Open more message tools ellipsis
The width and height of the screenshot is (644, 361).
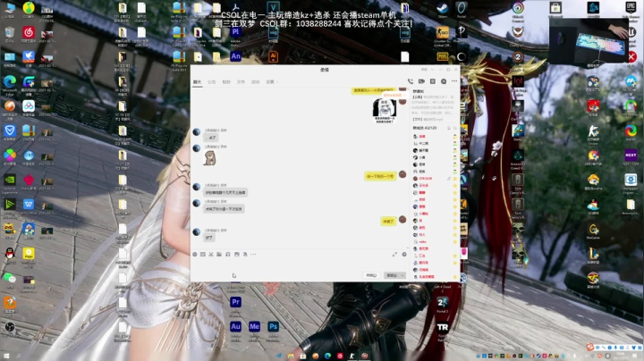click(253, 255)
